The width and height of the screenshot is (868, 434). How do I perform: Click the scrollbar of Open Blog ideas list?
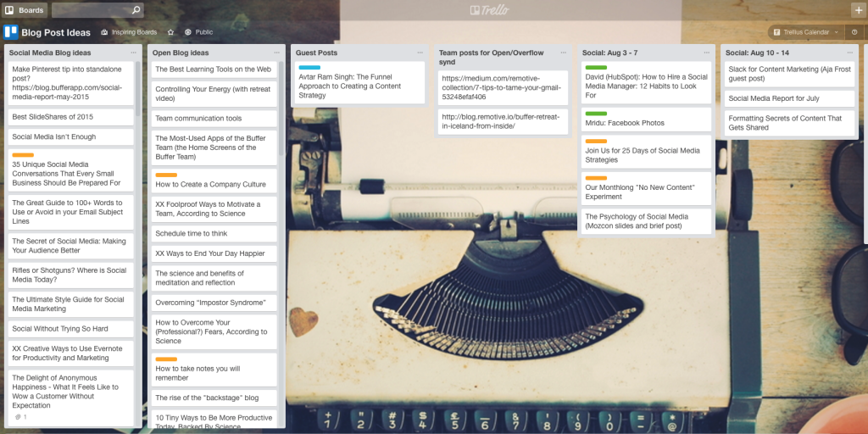coord(281,108)
